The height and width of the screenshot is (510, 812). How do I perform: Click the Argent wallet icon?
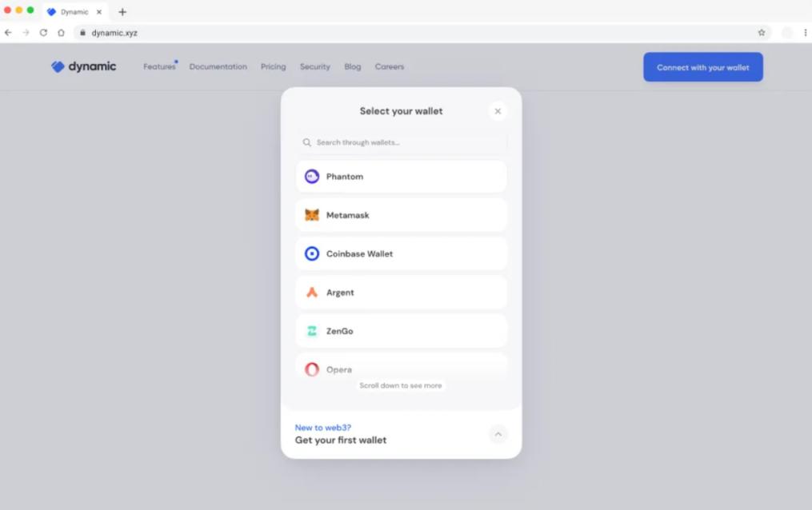point(312,293)
